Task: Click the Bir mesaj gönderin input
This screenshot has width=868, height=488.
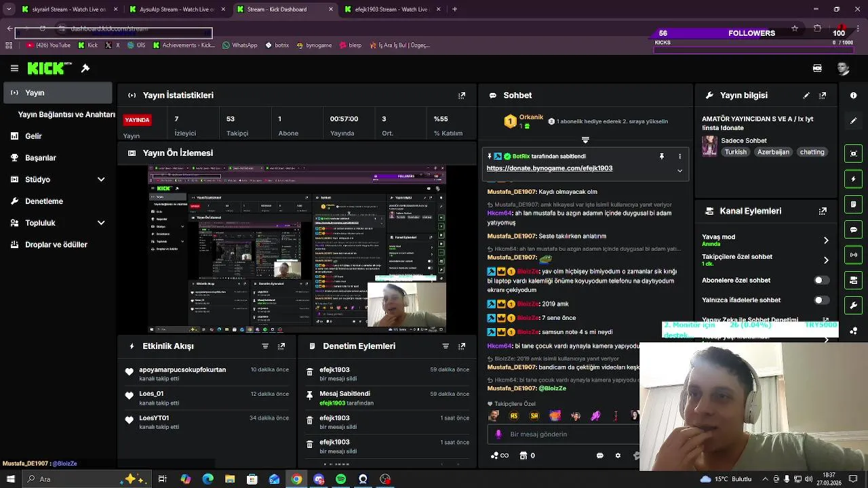Action: click(x=563, y=434)
